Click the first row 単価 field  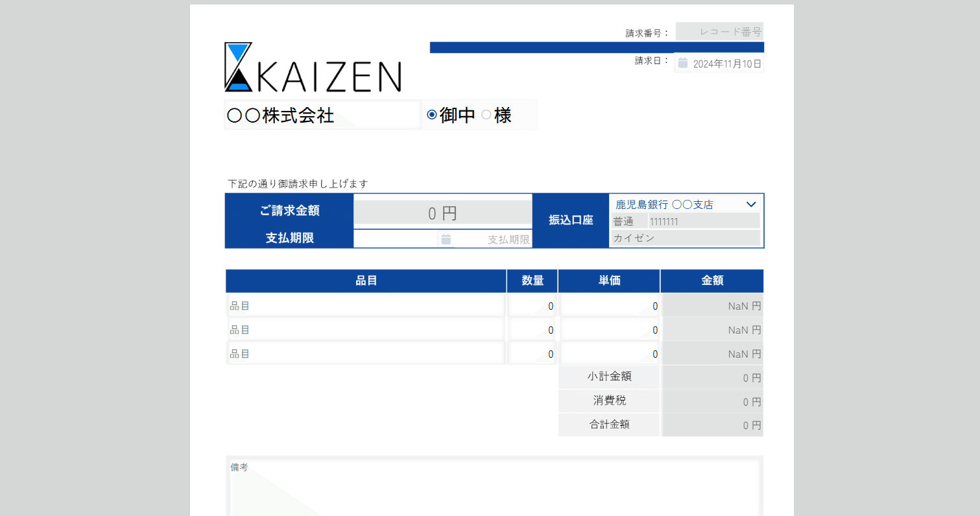pyautogui.click(x=609, y=306)
